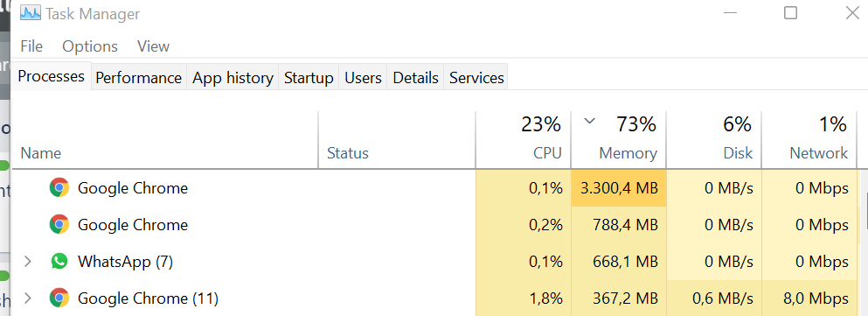Click the vertical scrollbar on the process list
Screen dimensions: 868x316
pyautogui.click(x=864, y=244)
